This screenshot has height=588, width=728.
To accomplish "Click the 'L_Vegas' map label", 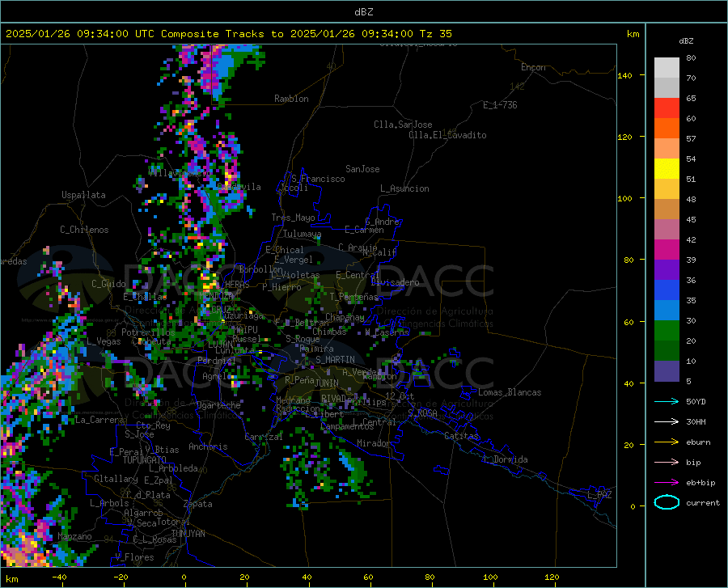I will click(104, 341).
